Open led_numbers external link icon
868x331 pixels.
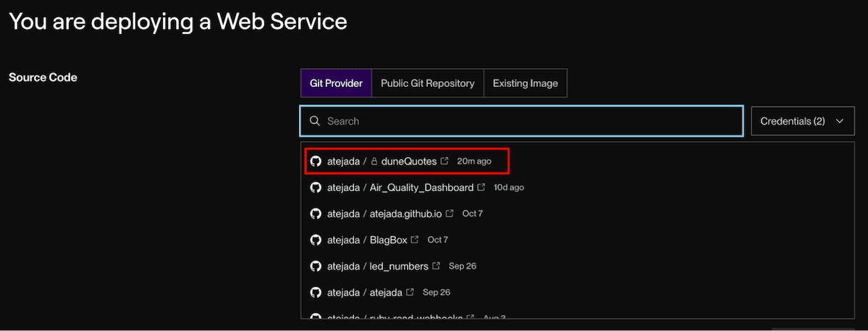click(436, 266)
